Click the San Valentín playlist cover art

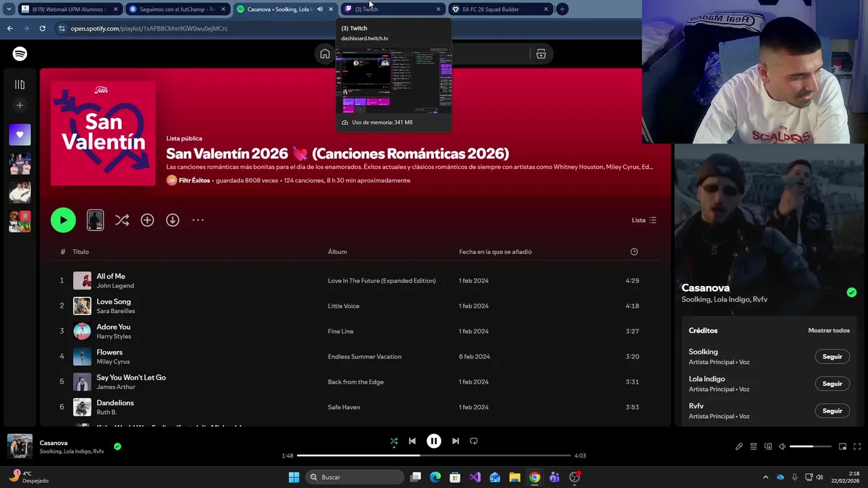coord(103,134)
